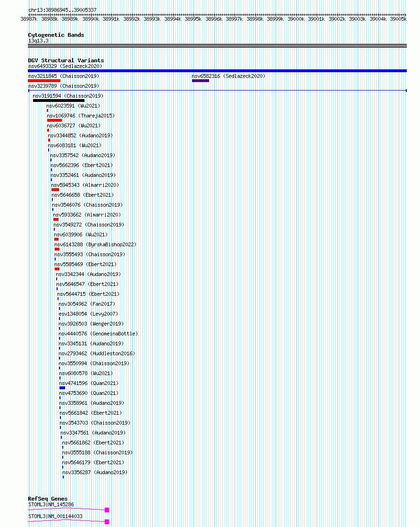This screenshot has height=527, width=420.
Task: Click the long blue nsv6493329 bar
Action: tap(217, 71)
